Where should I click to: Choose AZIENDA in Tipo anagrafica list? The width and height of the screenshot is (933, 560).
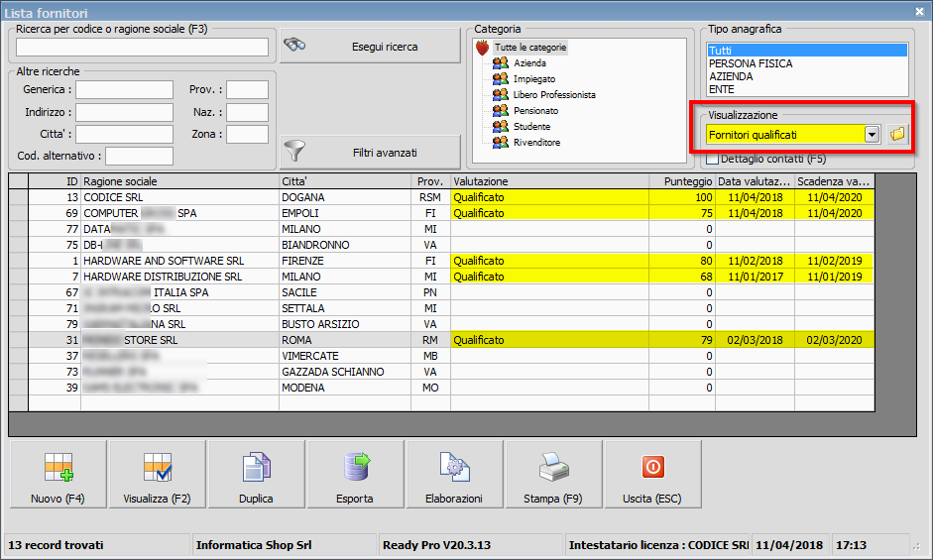click(731, 76)
